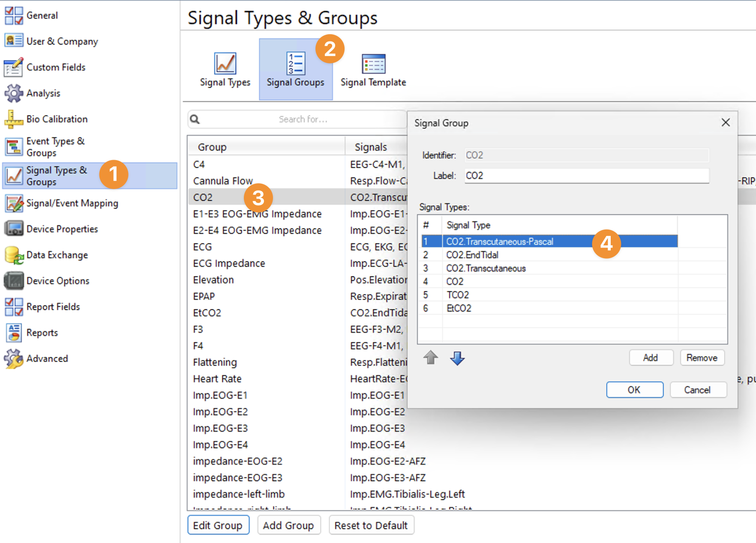Click the Label input field
The image size is (756, 543).
(587, 176)
